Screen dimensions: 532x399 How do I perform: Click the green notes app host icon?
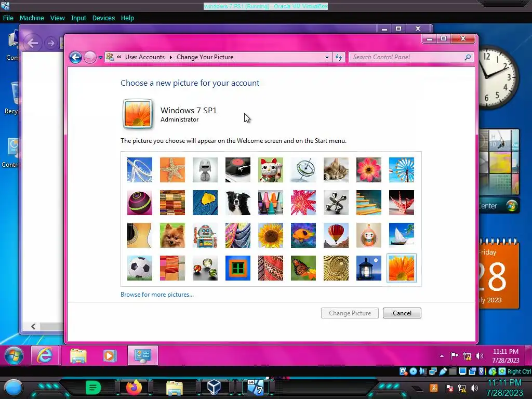[x=94, y=387]
